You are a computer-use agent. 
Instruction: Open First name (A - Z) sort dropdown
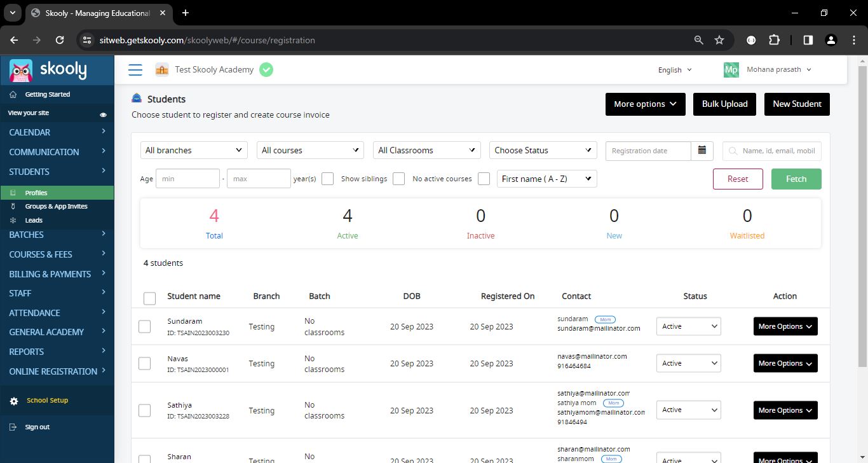click(547, 179)
